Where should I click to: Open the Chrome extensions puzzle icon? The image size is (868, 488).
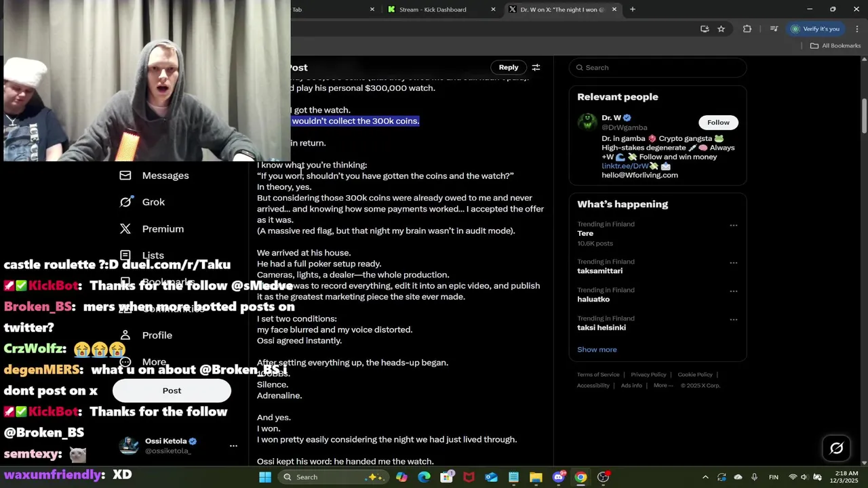[747, 28]
